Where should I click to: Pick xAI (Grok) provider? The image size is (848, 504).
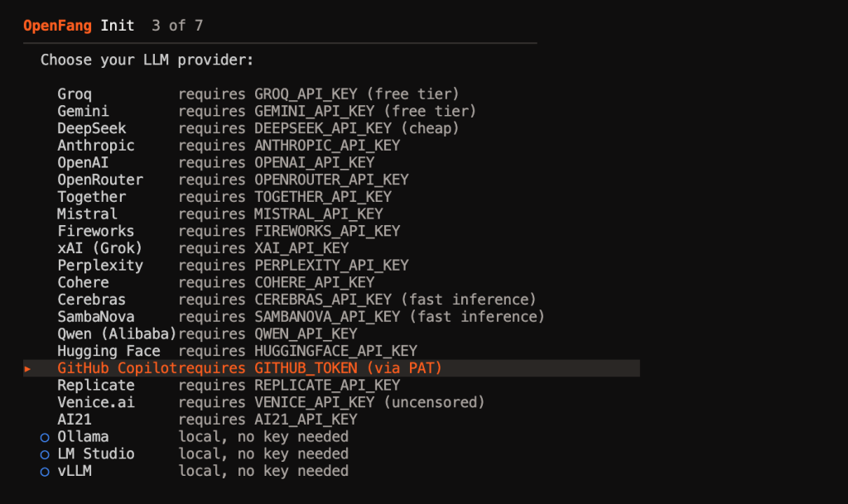click(x=100, y=248)
